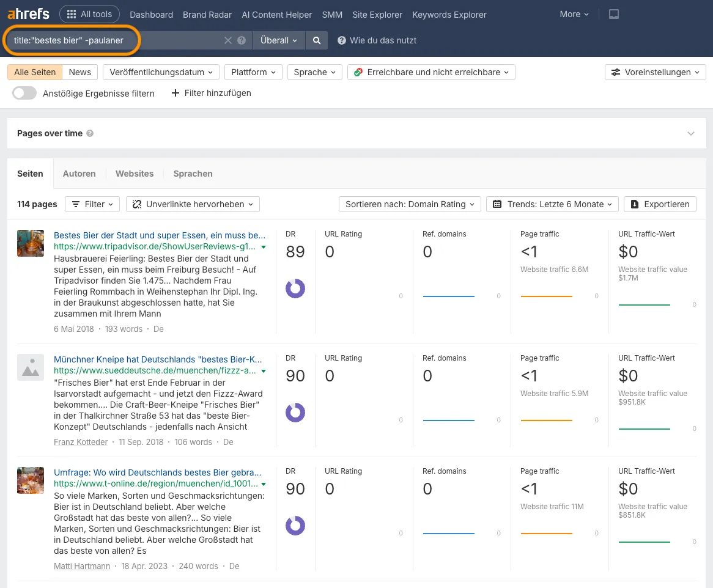Open Site Explorer

(377, 15)
